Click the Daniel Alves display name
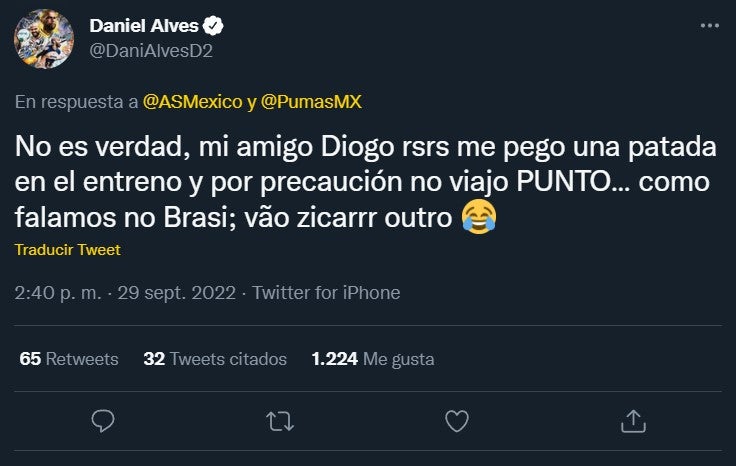The width and height of the screenshot is (736, 466). click(x=144, y=24)
